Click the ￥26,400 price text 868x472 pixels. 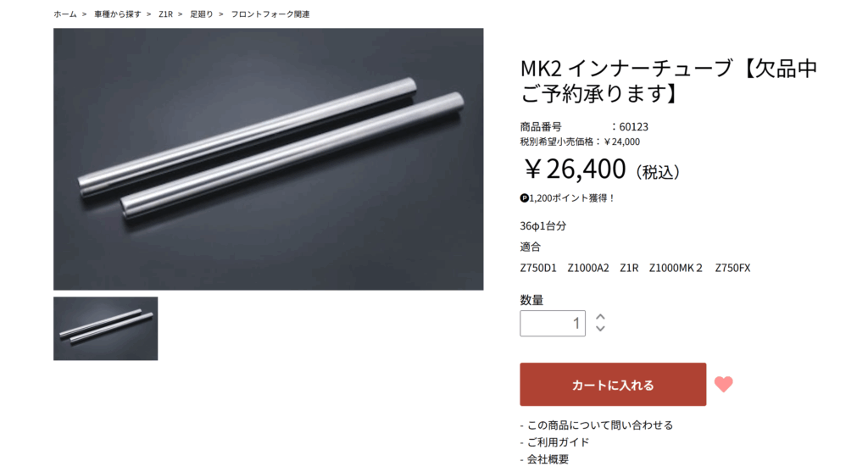[574, 169]
